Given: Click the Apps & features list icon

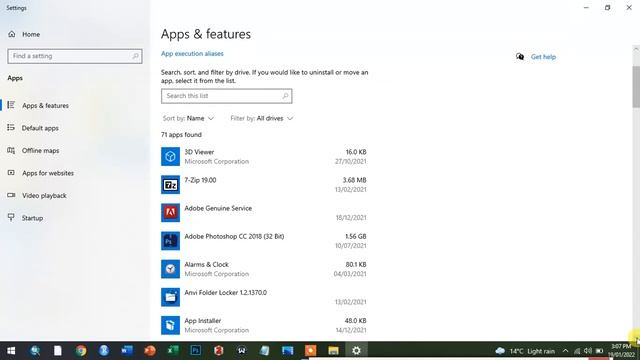Looking at the screenshot, I should [11, 105].
